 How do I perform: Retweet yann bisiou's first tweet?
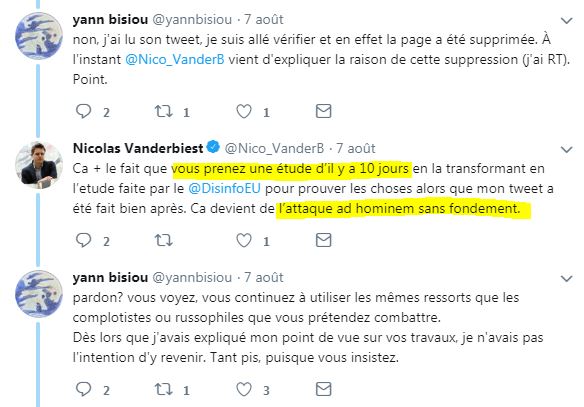coord(164,111)
